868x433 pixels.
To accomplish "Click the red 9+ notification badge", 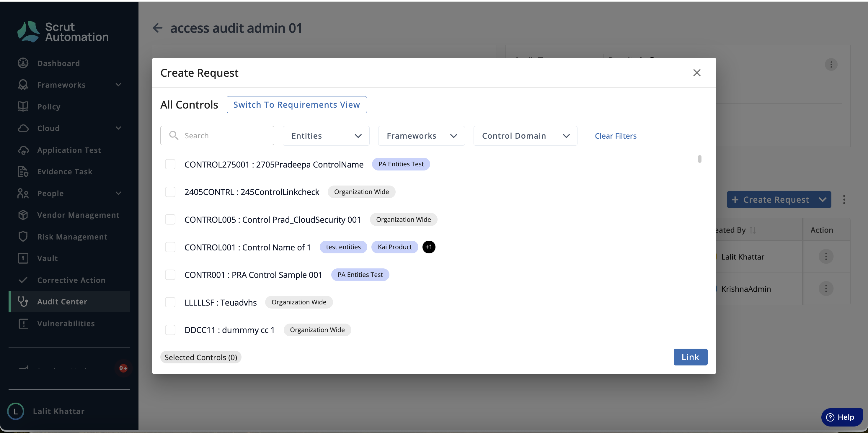I will pyautogui.click(x=123, y=368).
